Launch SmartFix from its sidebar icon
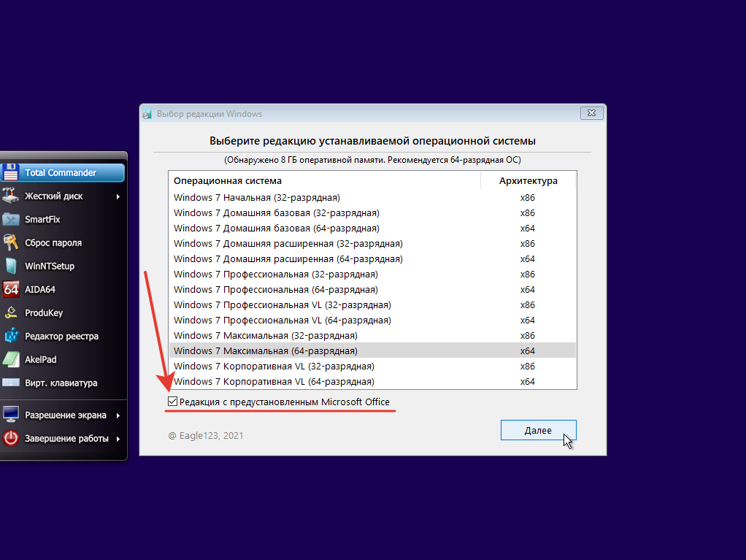Viewport: 746px width, 560px height. [11, 219]
